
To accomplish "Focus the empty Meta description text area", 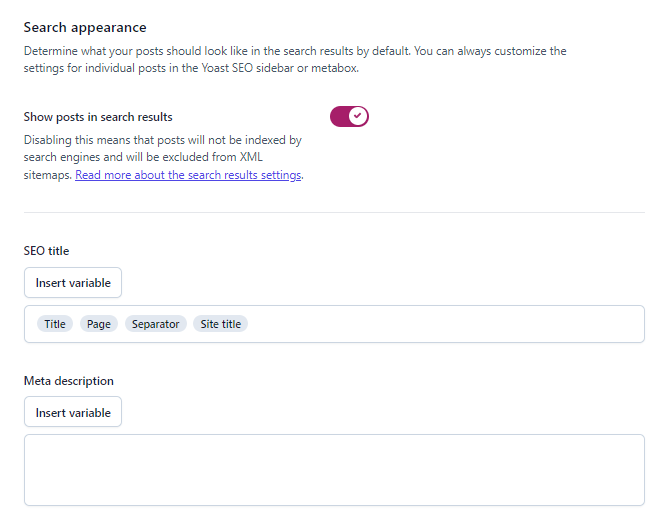I will (334, 470).
